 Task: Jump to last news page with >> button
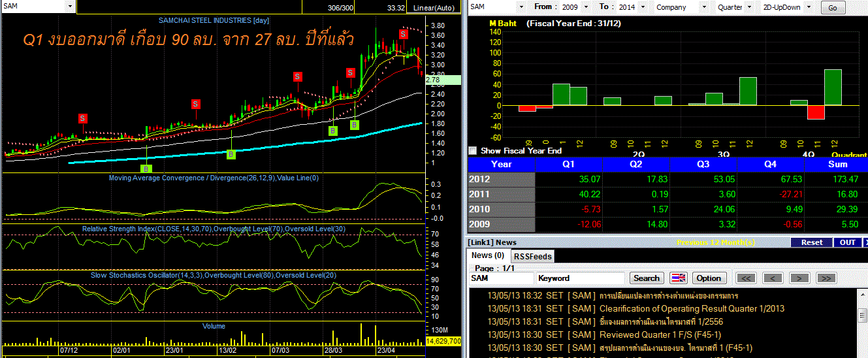[826, 278]
